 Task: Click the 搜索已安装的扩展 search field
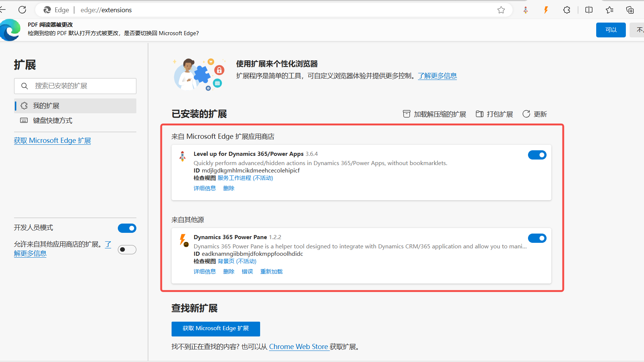(75, 86)
